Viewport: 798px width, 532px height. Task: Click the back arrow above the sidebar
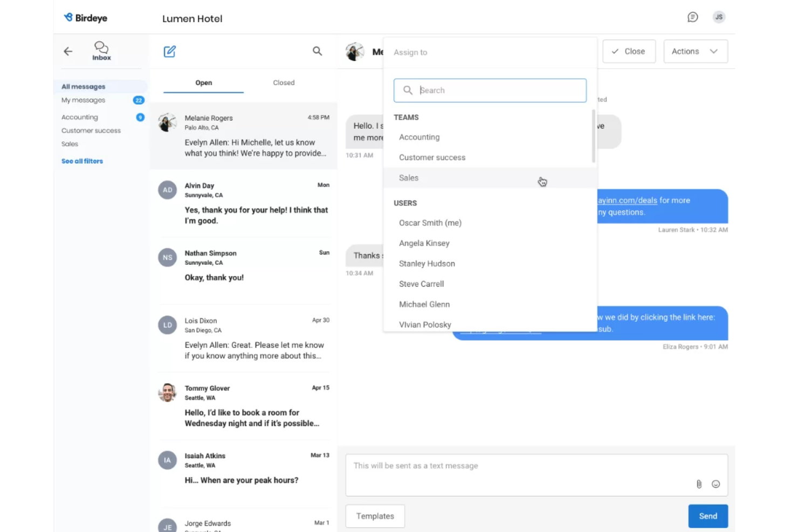(68, 51)
